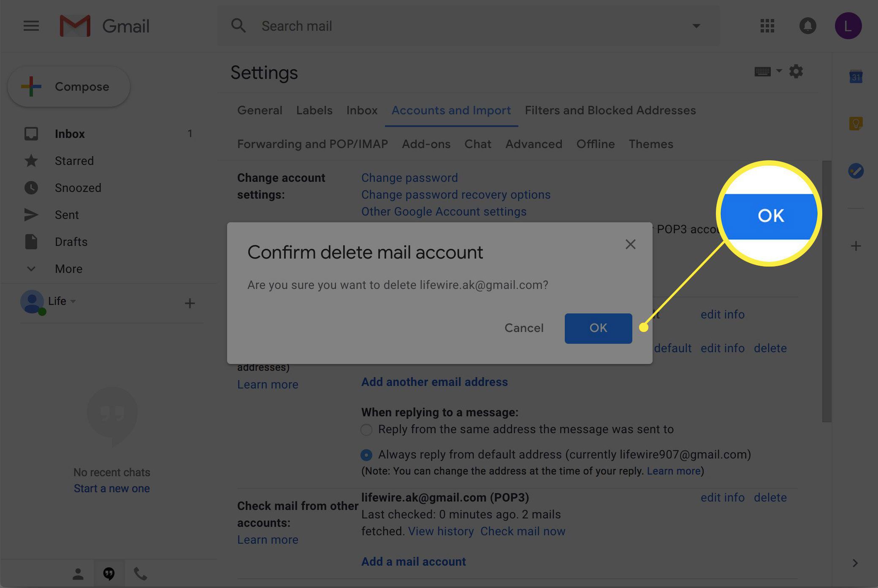Image resolution: width=878 pixels, height=588 pixels.
Task: Edit info for lifewire.ak@gmail.com POP3 account
Action: 723,498
